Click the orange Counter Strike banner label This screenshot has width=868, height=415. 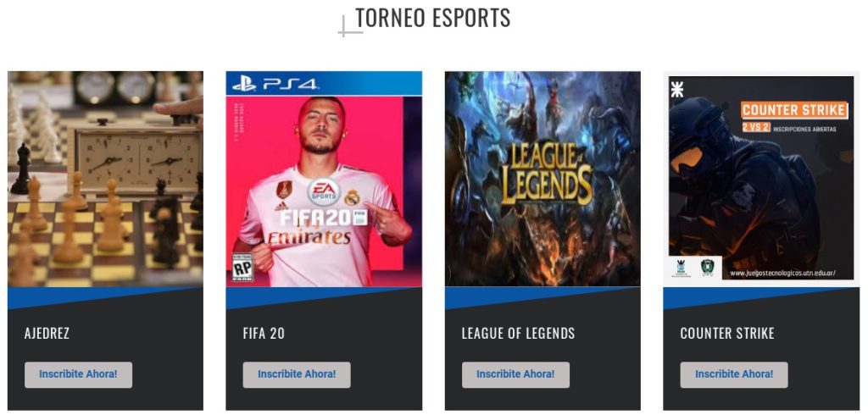pos(794,109)
